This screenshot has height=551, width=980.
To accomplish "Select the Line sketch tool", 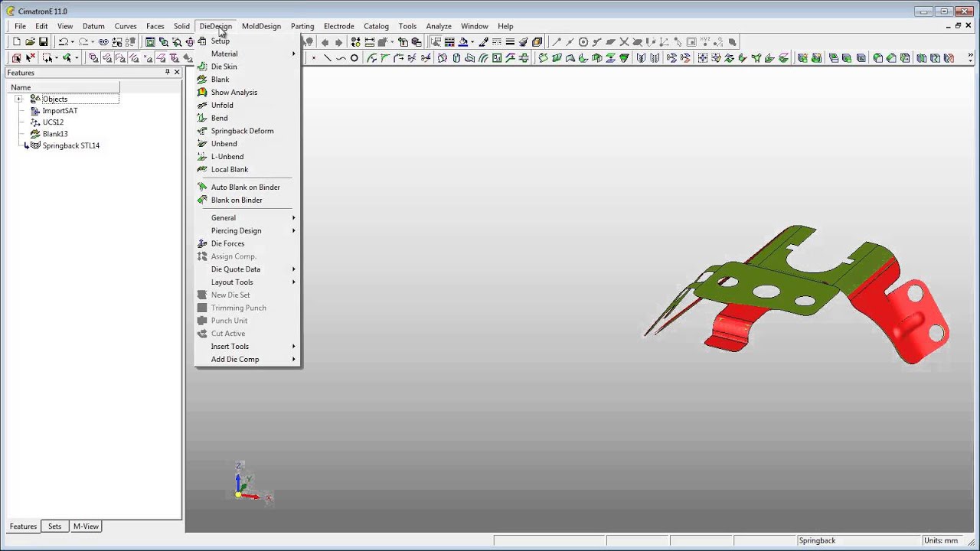I will tap(328, 57).
